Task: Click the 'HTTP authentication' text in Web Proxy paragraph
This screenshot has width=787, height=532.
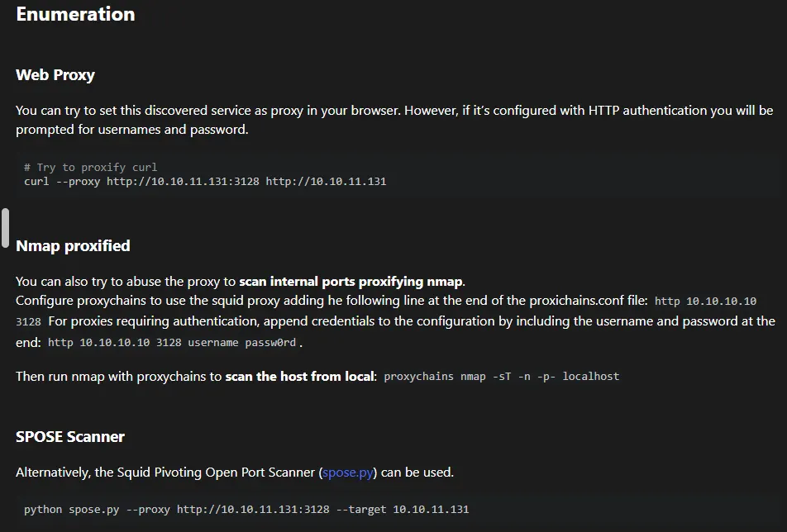Action: (636, 111)
